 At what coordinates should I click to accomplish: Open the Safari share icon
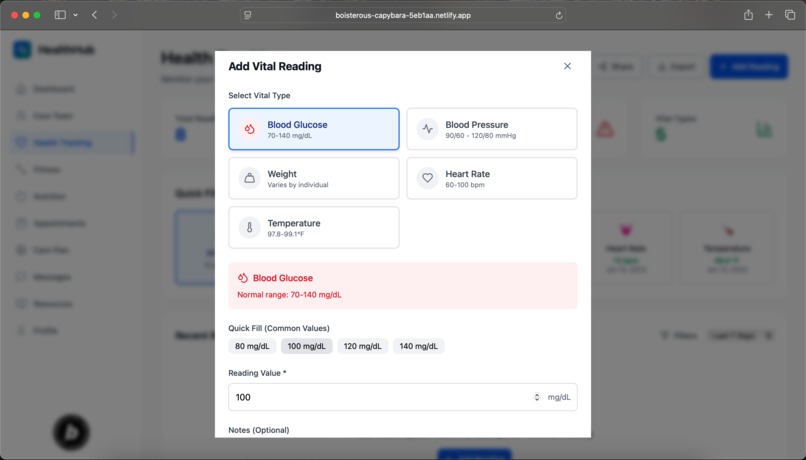(x=748, y=15)
